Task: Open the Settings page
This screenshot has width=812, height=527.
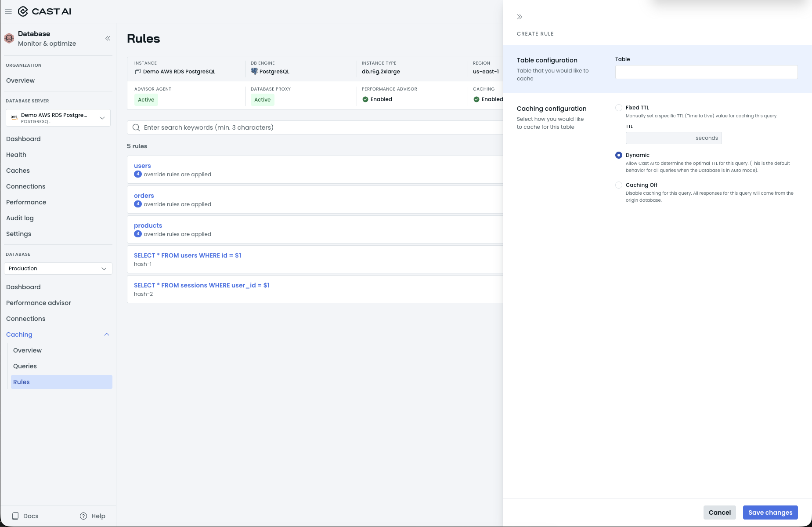Action: [x=18, y=234]
